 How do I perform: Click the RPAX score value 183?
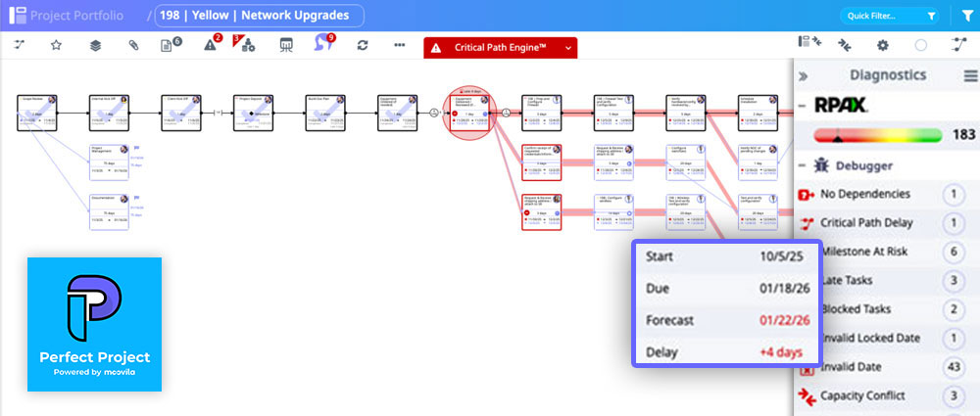[x=963, y=135]
